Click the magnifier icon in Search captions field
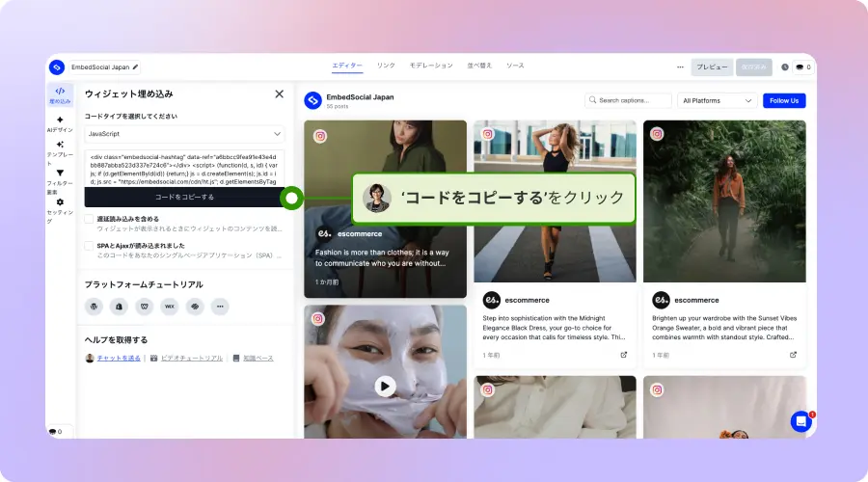The image size is (868, 482). 592,100
